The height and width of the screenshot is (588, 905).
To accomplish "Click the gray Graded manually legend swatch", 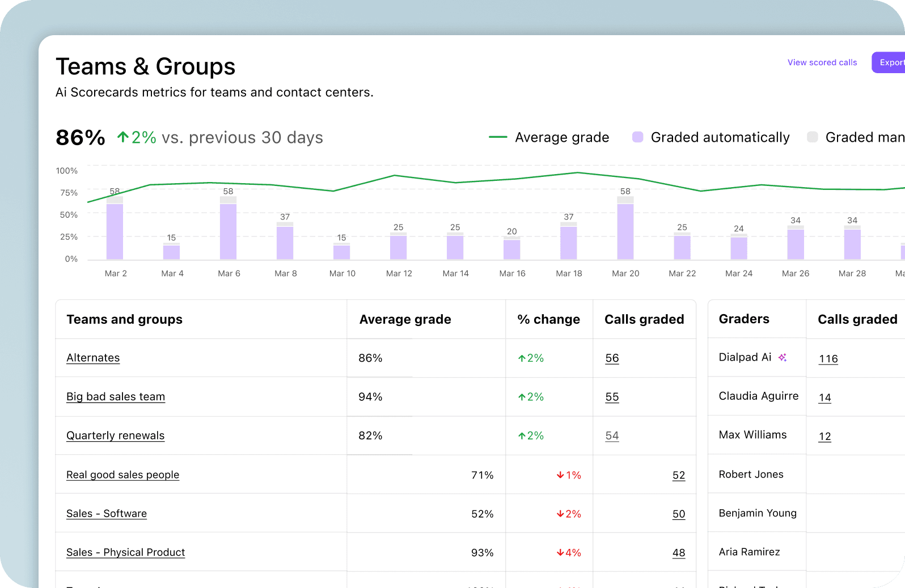I will pyautogui.click(x=812, y=137).
